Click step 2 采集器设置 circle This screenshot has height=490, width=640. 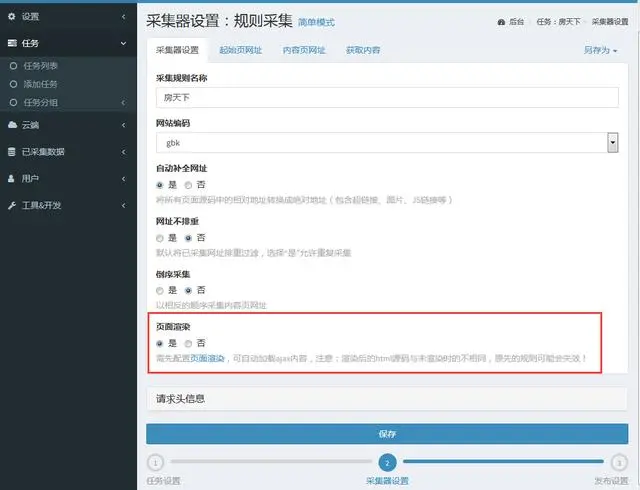pyautogui.click(x=387, y=463)
